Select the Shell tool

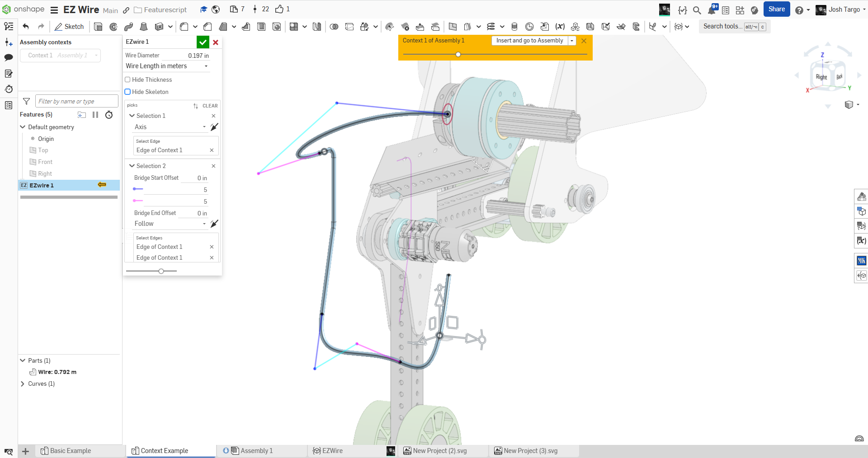coord(261,27)
